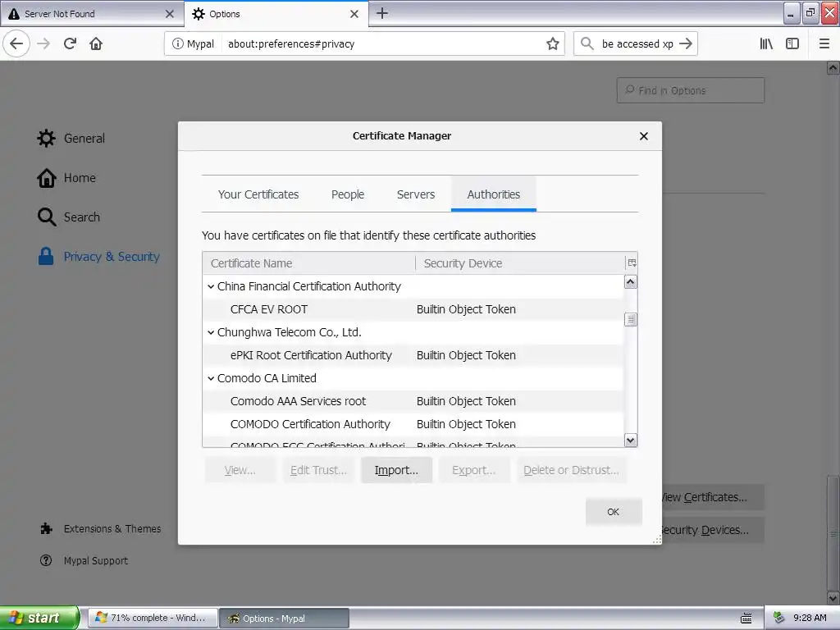Select the Authorities tab
The width and height of the screenshot is (840, 630).
pos(493,194)
